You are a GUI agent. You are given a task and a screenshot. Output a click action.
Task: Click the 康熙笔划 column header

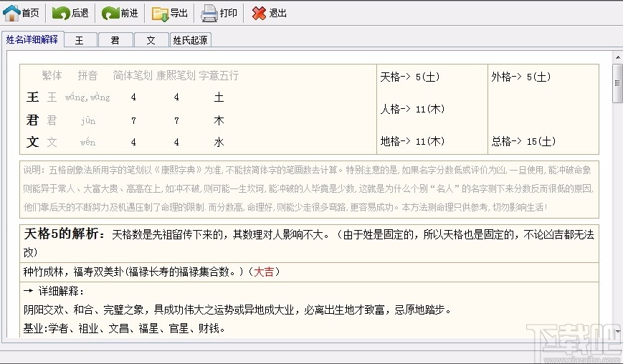click(x=176, y=75)
